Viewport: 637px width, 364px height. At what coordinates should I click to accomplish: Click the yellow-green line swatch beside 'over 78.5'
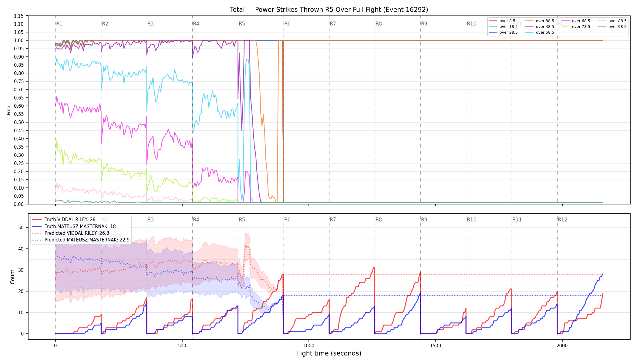click(566, 27)
